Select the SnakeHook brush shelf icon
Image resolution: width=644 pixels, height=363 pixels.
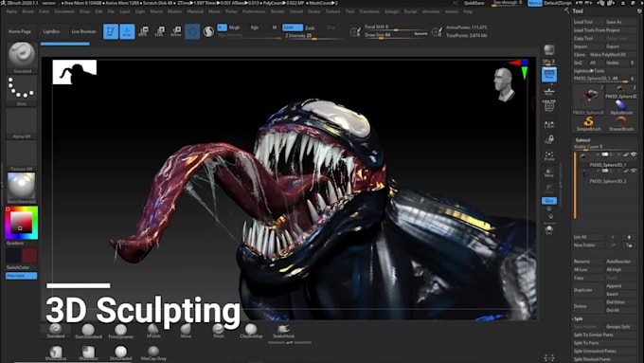[284, 331]
